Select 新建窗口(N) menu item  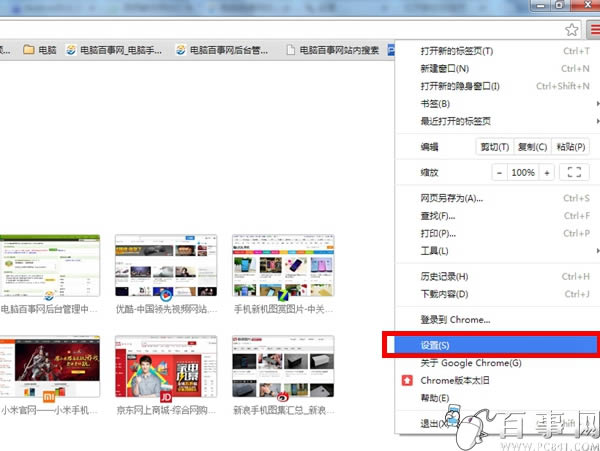[x=497, y=68]
